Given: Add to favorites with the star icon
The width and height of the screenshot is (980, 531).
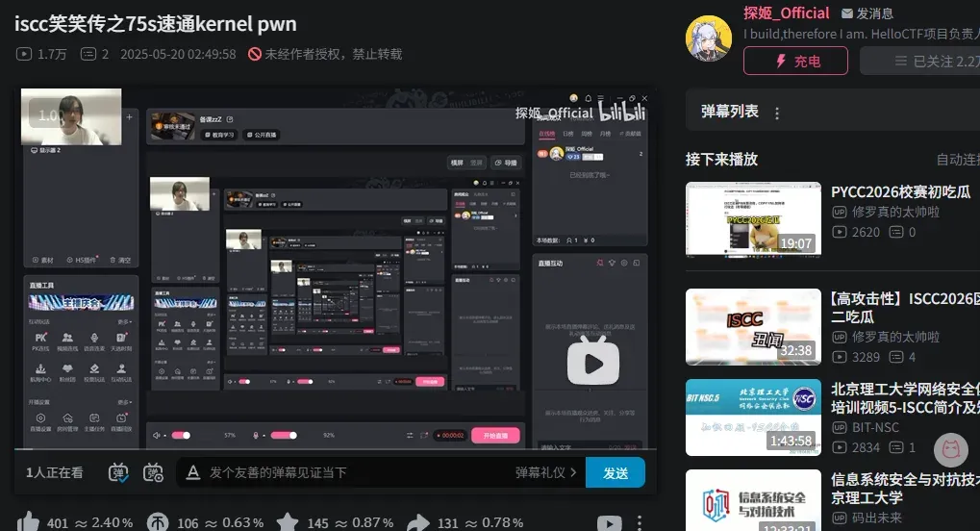Looking at the screenshot, I should pos(288,521).
